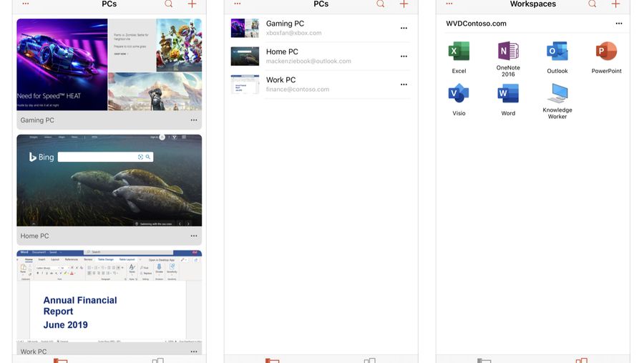The height and width of the screenshot is (363, 644).
Task: Select the small Gaming PC list thumbnail
Action: pos(245,28)
